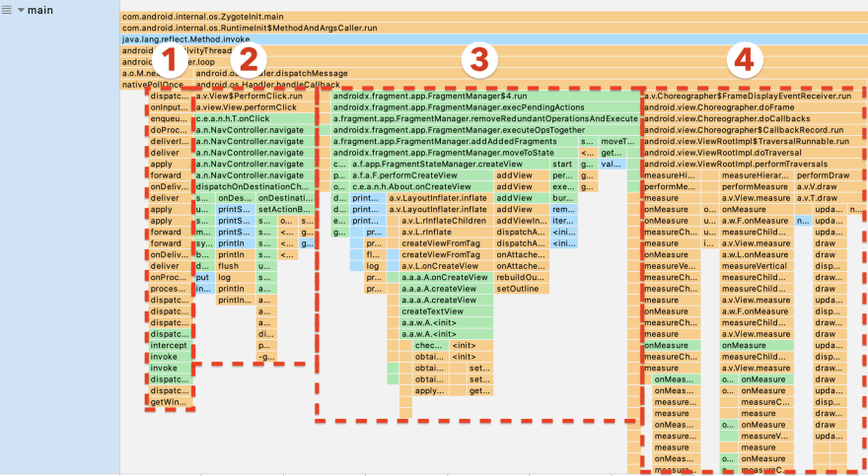The image size is (868, 476).
Task: Select the Choreographer.doCallbacks frame
Action: point(753,118)
